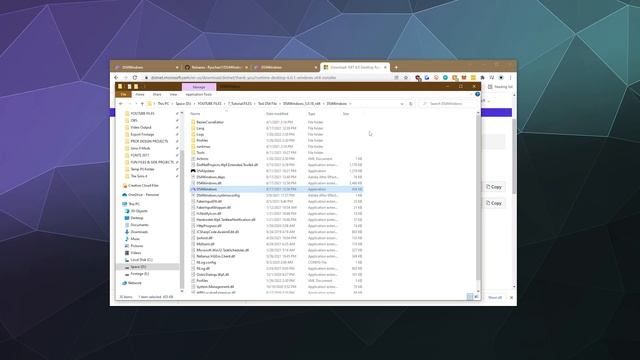Open Creative Cloud Files in sidebar

[143, 186]
